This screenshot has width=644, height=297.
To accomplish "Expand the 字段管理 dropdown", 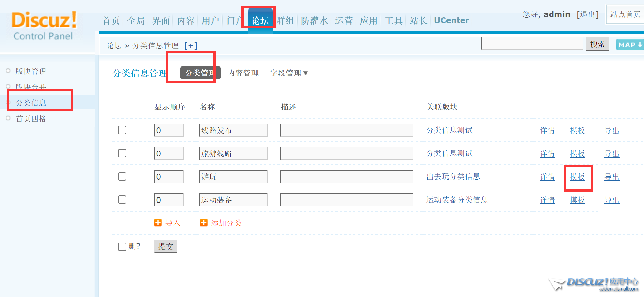I will click(289, 73).
